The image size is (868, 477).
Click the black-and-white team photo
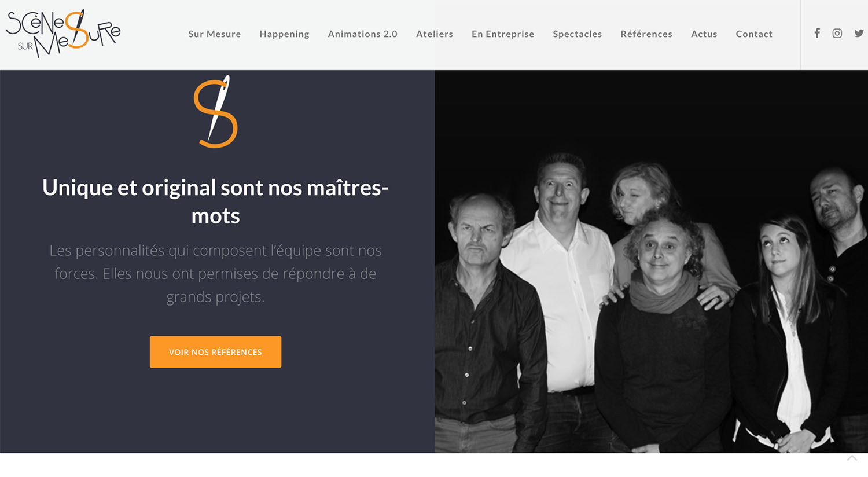click(651, 262)
